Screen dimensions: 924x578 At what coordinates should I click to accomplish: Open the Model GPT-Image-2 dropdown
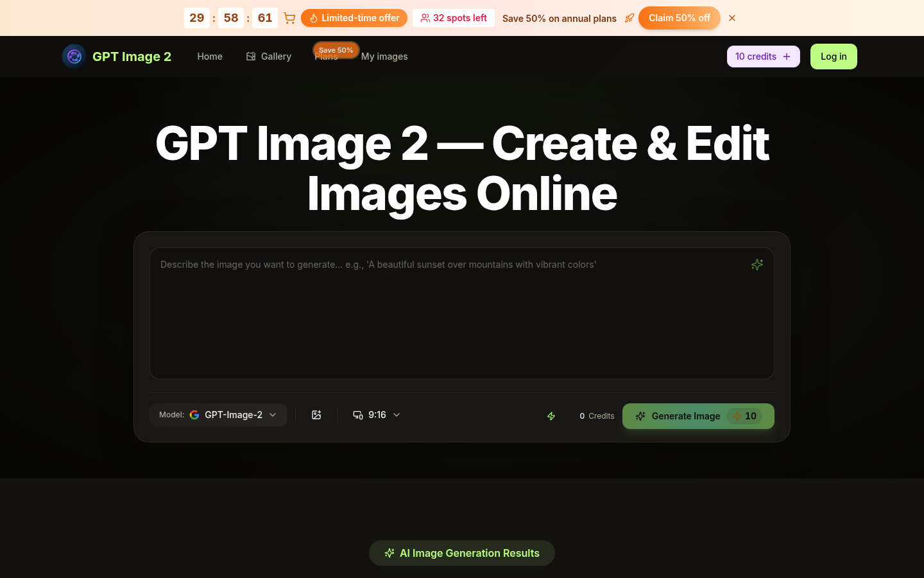coord(218,415)
